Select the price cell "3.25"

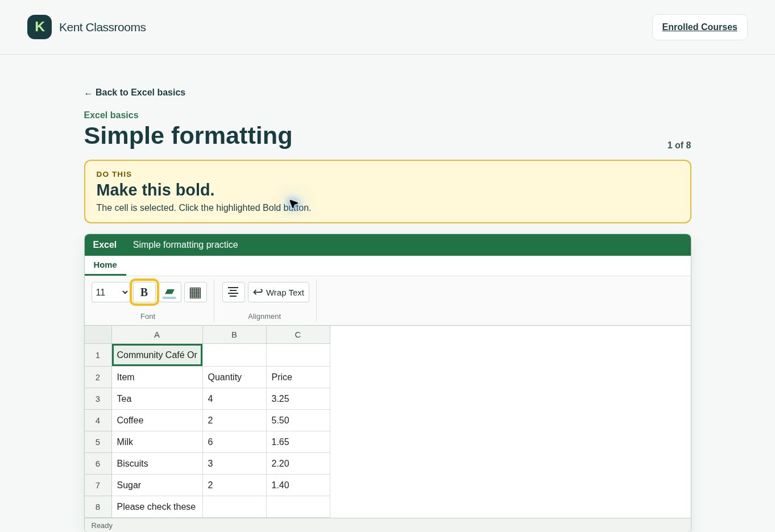[x=298, y=399]
